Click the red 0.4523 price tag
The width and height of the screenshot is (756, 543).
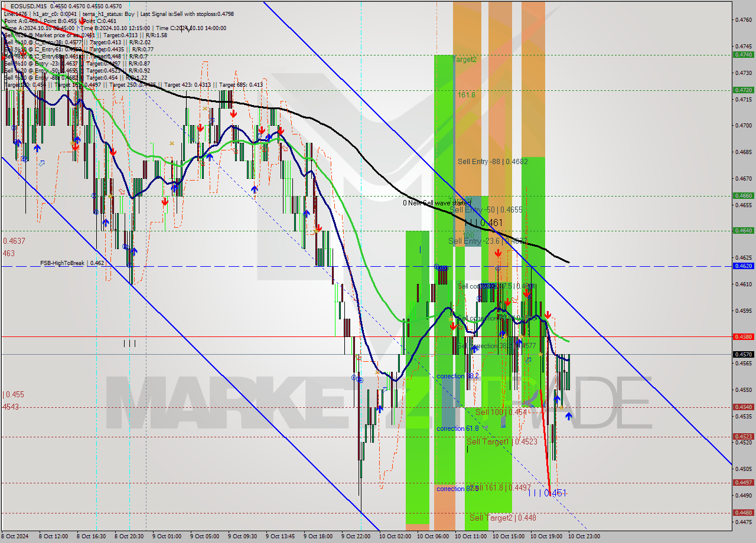(742, 437)
